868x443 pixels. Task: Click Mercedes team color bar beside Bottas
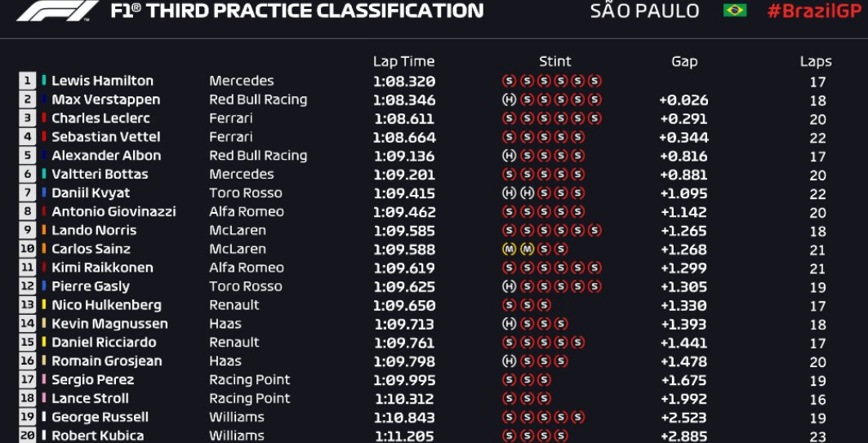(x=44, y=175)
